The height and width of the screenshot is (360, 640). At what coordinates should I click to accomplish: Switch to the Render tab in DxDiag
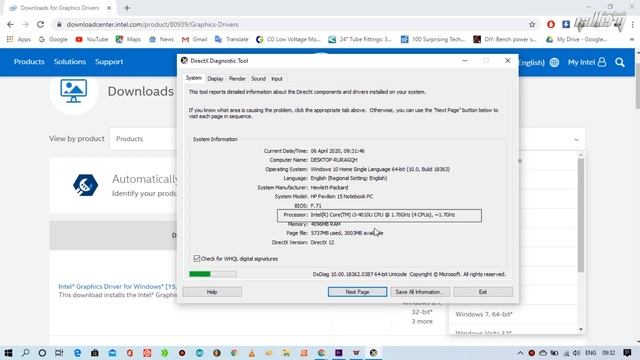tap(237, 79)
